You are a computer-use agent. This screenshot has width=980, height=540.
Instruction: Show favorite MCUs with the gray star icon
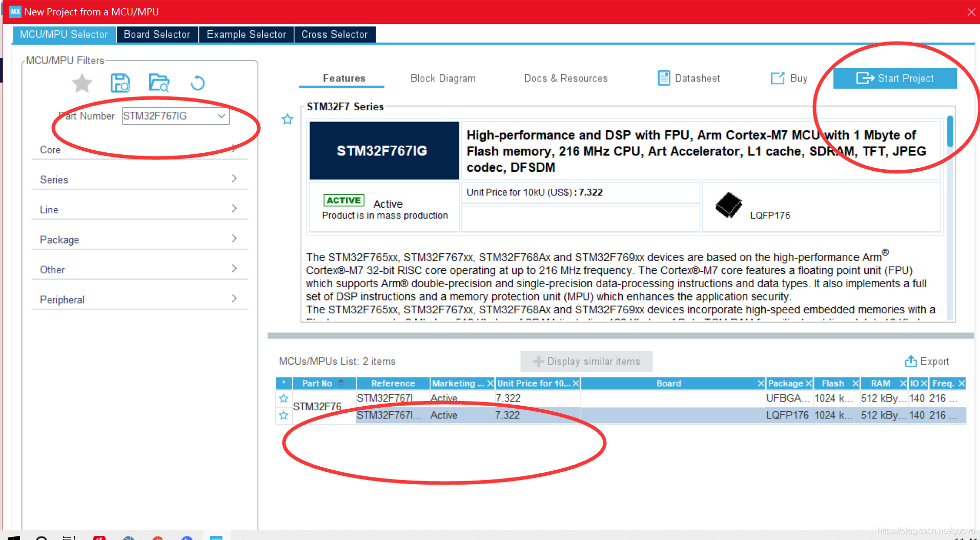(82, 83)
